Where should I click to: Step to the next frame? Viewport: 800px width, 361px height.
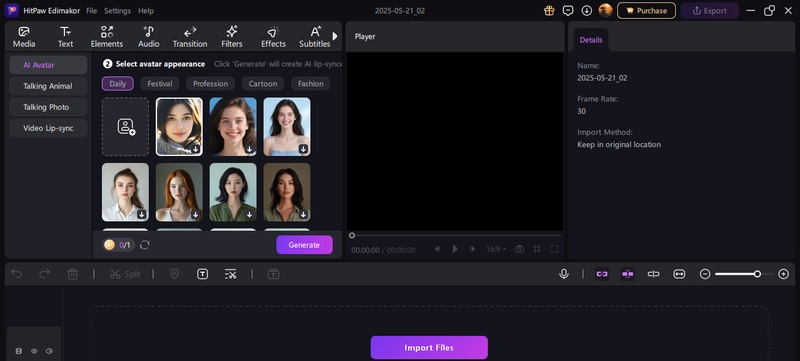click(472, 249)
